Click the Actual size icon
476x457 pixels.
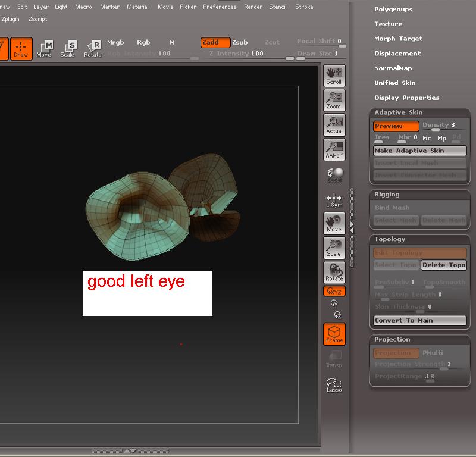click(334, 125)
